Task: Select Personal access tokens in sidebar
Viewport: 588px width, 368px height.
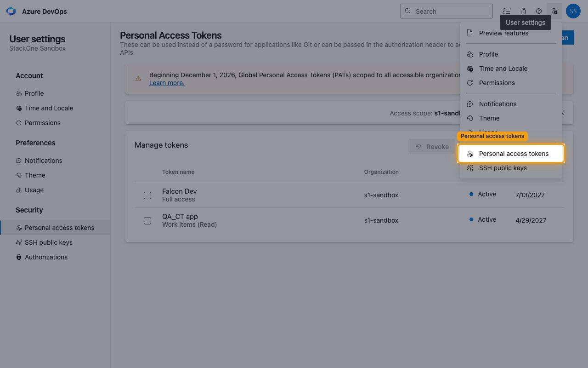Action: tap(55, 228)
